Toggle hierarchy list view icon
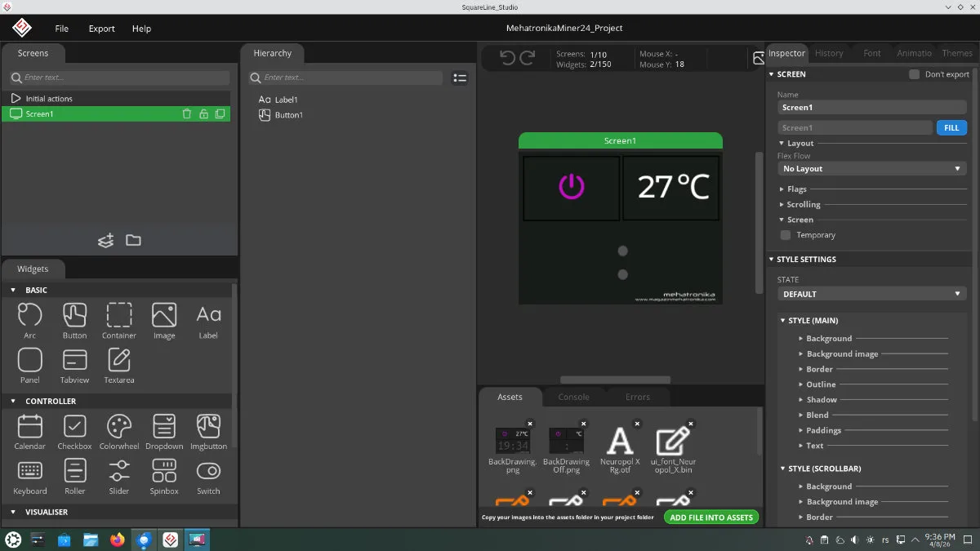Viewport: 980px width, 551px height. coord(460,78)
